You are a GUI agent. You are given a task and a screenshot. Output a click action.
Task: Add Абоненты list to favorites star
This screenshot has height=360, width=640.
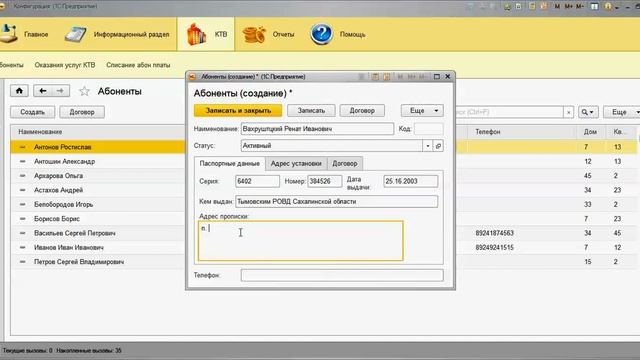click(x=84, y=91)
